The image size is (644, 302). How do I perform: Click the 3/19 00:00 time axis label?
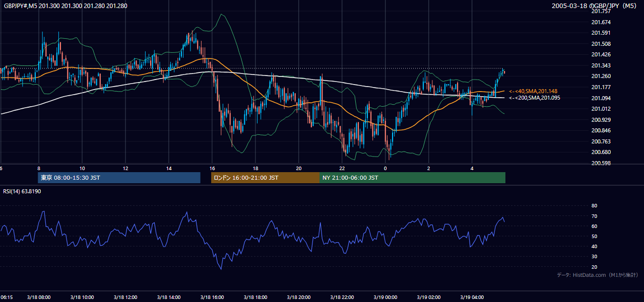click(x=385, y=297)
